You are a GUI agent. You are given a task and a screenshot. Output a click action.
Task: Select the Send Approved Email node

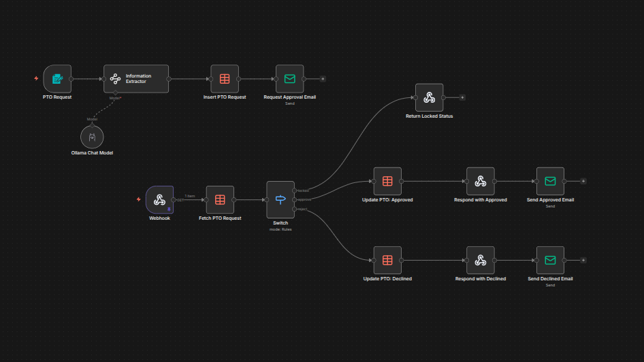pyautogui.click(x=550, y=181)
